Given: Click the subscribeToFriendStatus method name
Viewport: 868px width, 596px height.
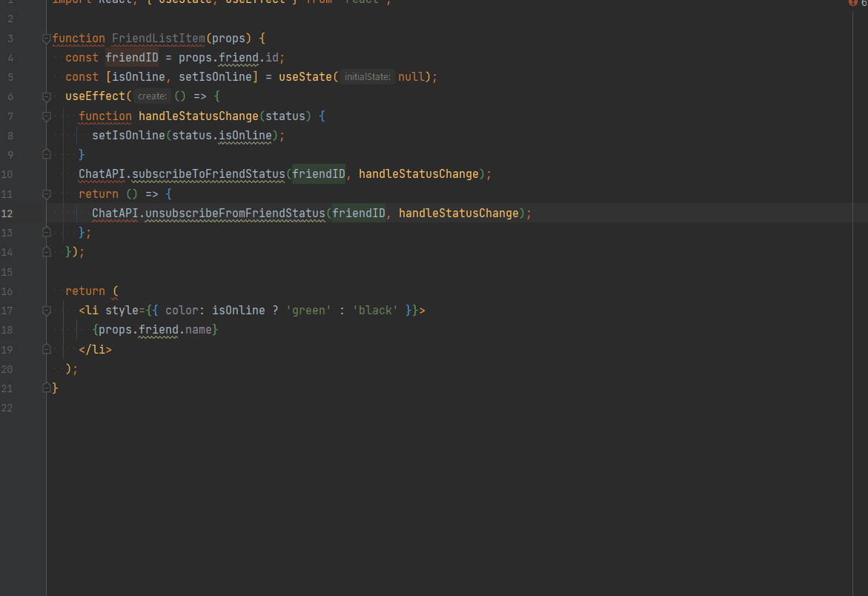Looking at the screenshot, I should [208, 174].
